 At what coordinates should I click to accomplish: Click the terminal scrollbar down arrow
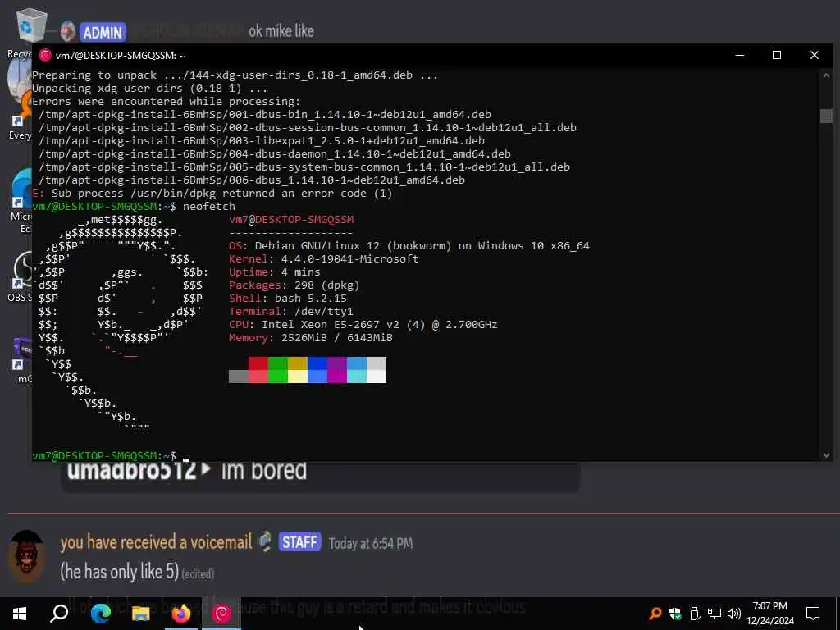coord(826,454)
